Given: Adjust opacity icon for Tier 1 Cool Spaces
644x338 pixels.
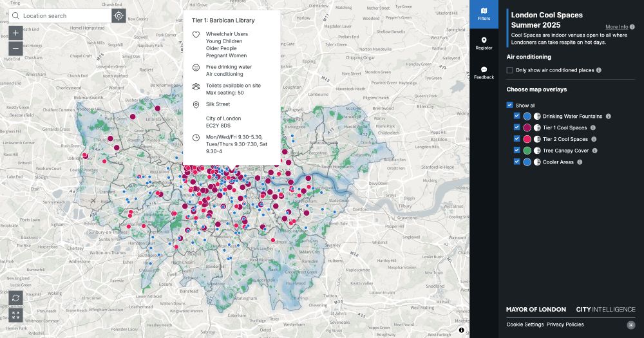Looking at the screenshot, I should coord(537,127).
